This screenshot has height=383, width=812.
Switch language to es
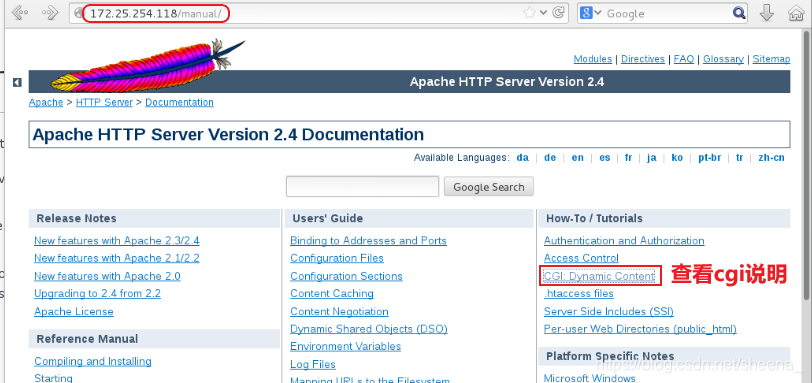604,158
